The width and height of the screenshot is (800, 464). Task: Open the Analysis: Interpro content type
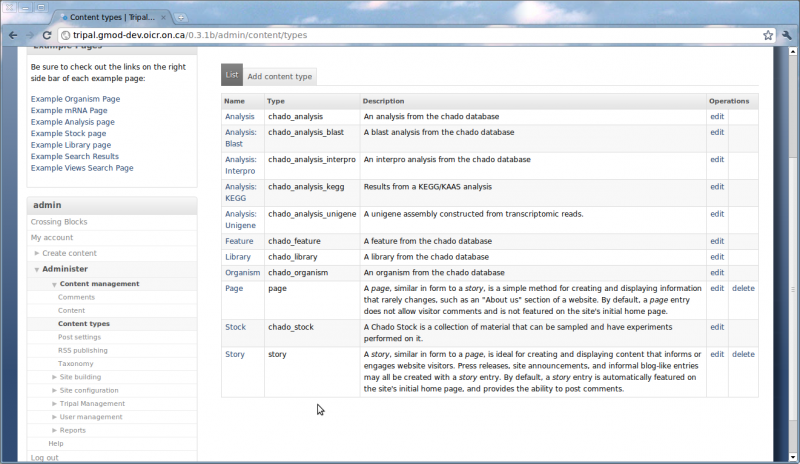pos(241,165)
